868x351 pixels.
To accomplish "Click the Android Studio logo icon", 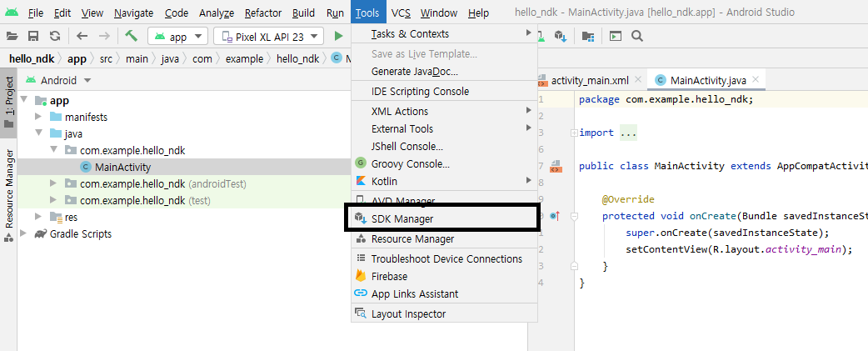I will tap(11, 13).
